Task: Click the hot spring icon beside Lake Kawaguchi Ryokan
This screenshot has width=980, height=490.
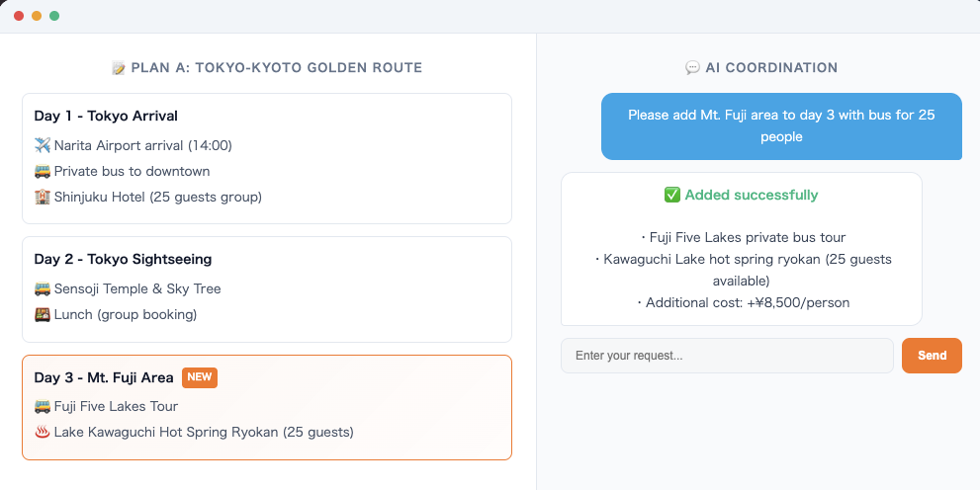Action: pyautogui.click(x=42, y=432)
